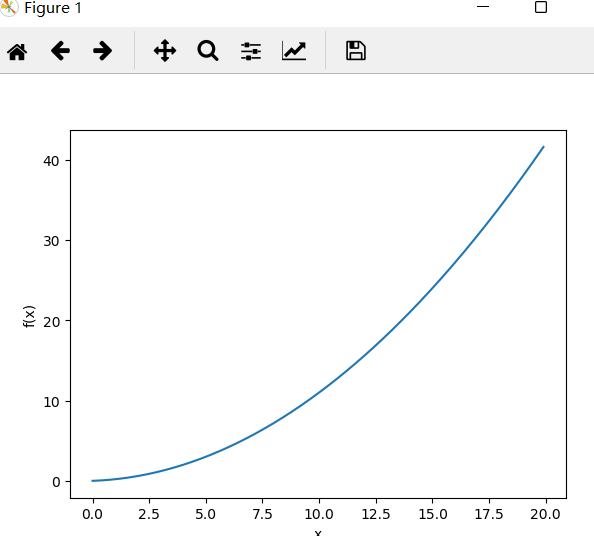Viewport: 594px width, 536px height.
Task: Activate the Pan axes tool
Action: [165, 51]
